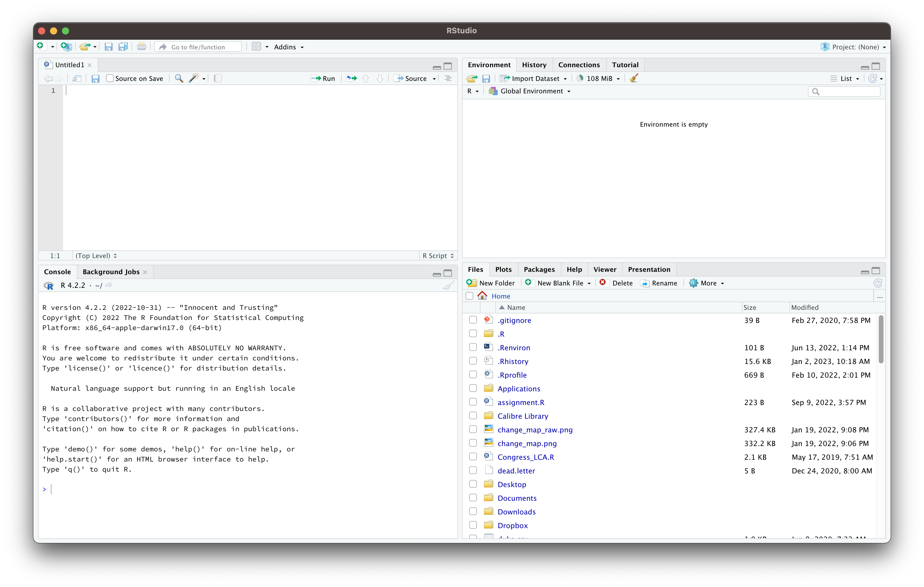Open the Congress_LCA.R file link
The image size is (924, 587).
click(x=525, y=457)
